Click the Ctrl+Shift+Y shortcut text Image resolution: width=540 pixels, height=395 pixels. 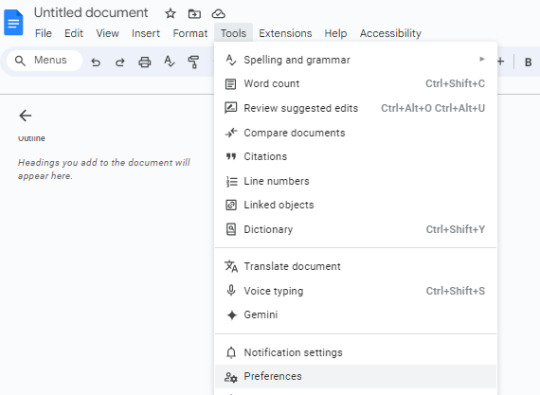click(455, 229)
